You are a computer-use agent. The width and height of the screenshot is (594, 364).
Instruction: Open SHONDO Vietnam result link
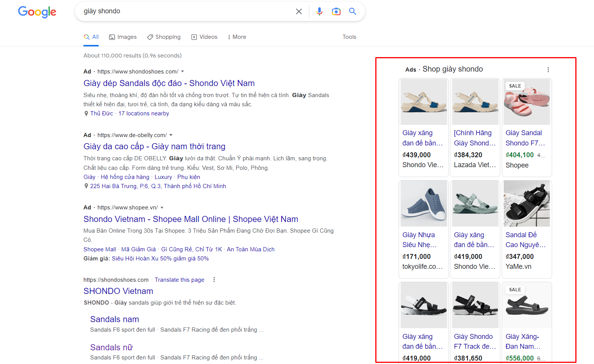(118, 291)
